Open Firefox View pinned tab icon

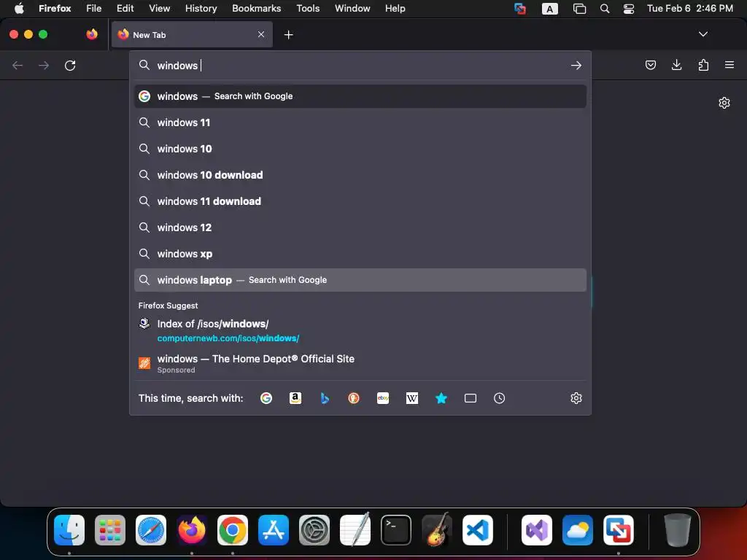[x=92, y=34]
